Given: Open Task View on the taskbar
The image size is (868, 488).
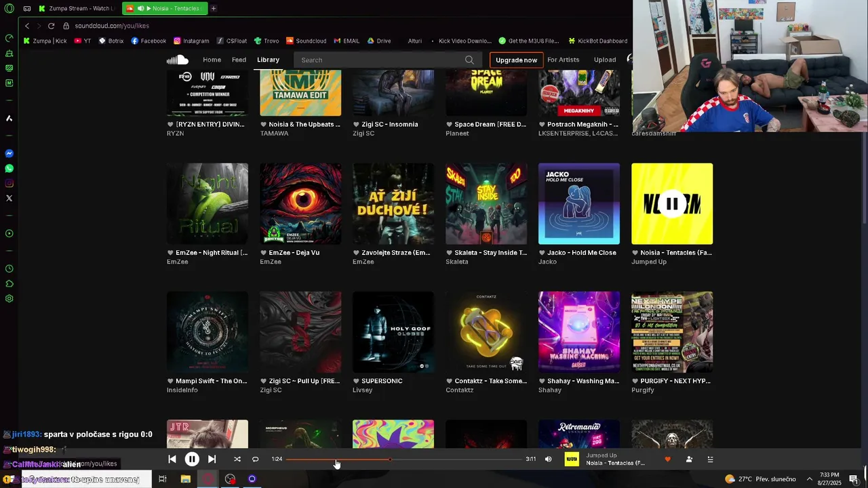Looking at the screenshot, I should pyautogui.click(x=162, y=479).
